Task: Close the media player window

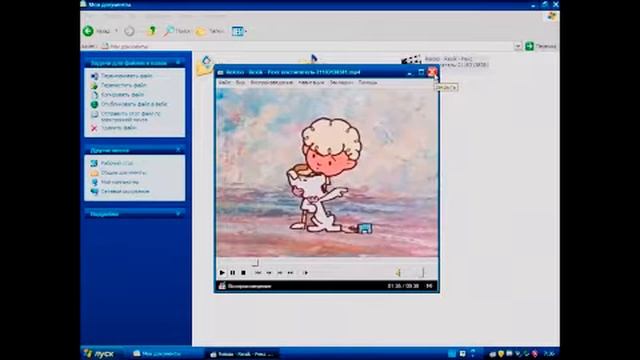Action: click(432, 72)
